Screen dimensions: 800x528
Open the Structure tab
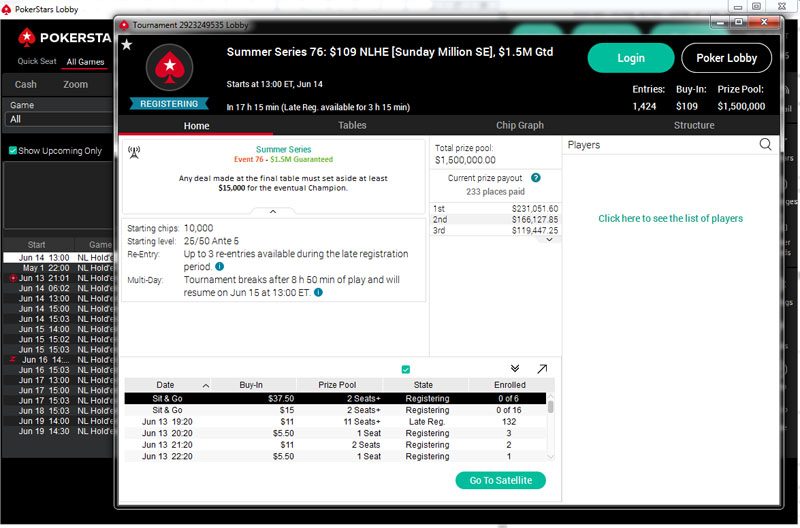coord(694,125)
